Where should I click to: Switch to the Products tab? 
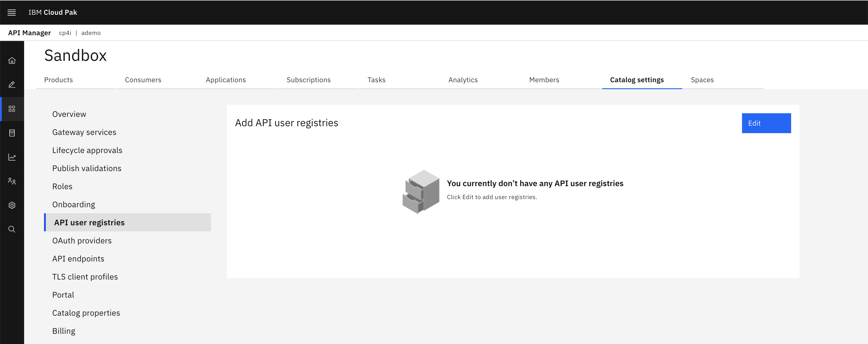58,80
